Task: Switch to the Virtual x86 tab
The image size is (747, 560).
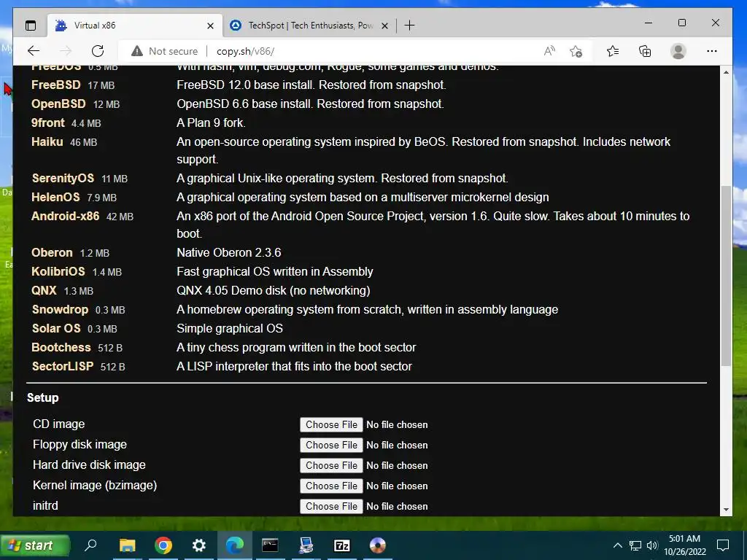Action: pyautogui.click(x=135, y=26)
